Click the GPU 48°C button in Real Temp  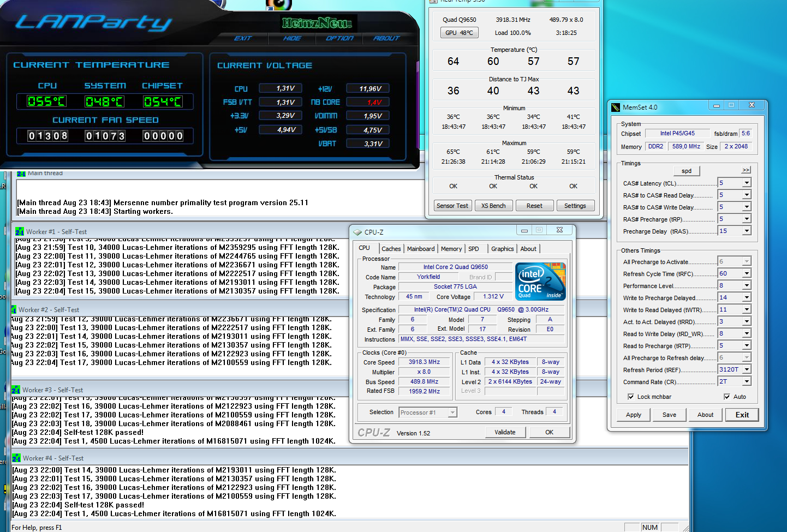coord(459,33)
